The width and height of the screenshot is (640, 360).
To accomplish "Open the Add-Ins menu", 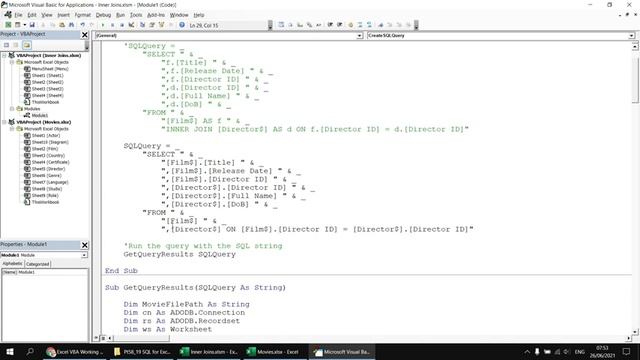I will click(x=156, y=15).
